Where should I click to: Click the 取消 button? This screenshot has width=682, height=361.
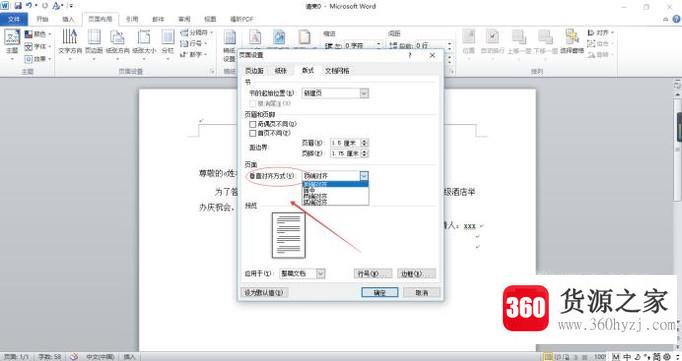pos(422,293)
